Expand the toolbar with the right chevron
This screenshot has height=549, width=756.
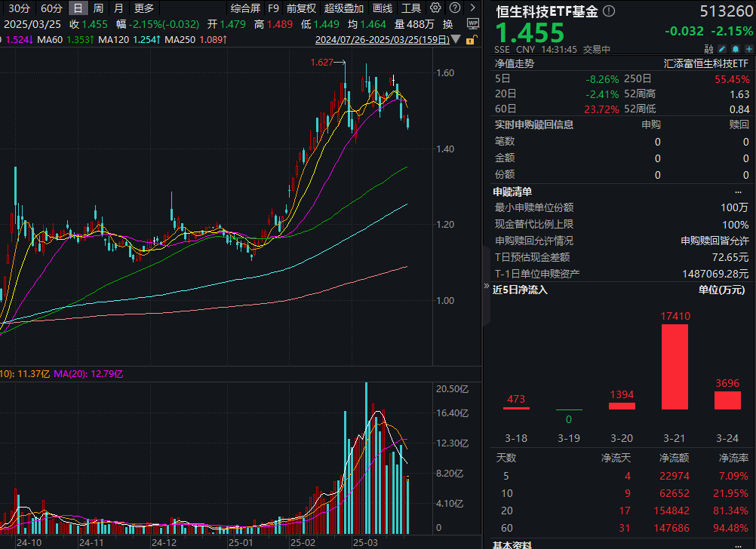pos(472,8)
